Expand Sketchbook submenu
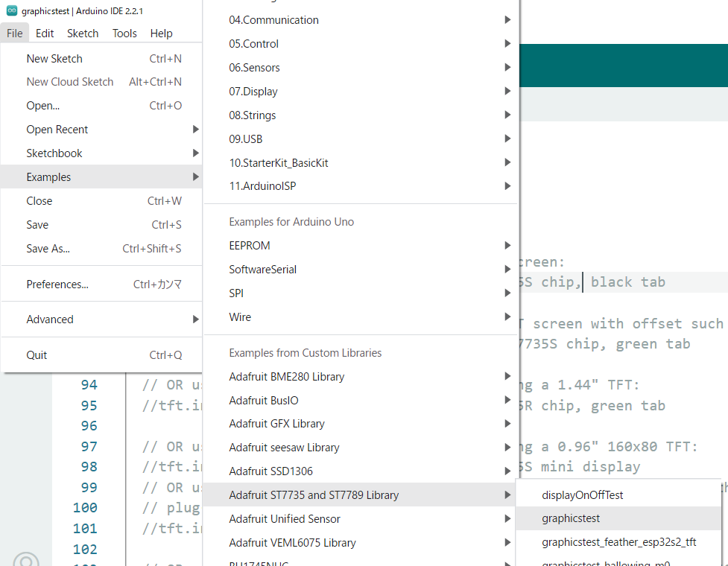This screenshot has width=728, height=566. coord(101,153)
